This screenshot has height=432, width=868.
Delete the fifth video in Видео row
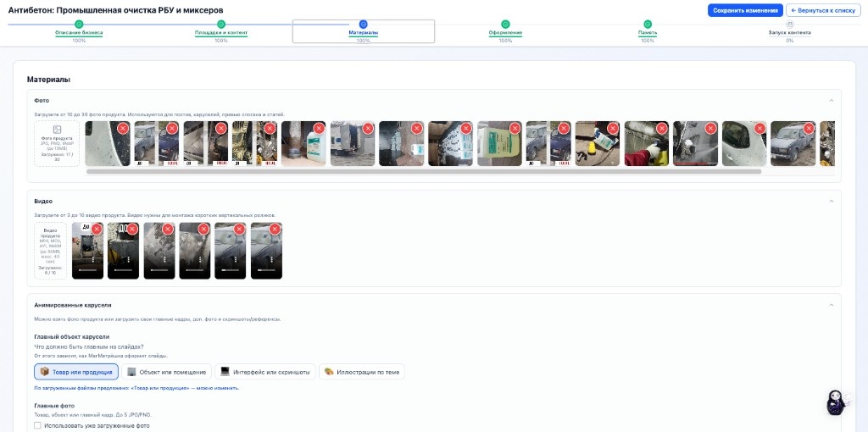pyautogui.click(x=239, y=229)
